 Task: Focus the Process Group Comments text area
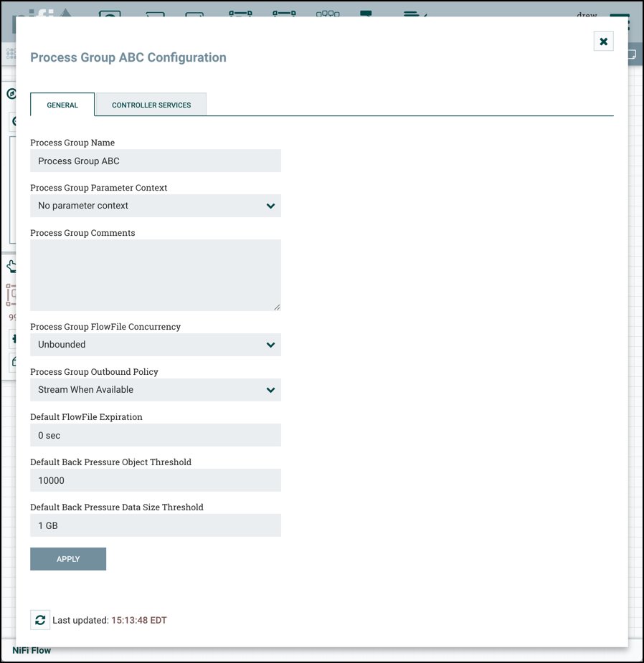click(x=156, y=275)
